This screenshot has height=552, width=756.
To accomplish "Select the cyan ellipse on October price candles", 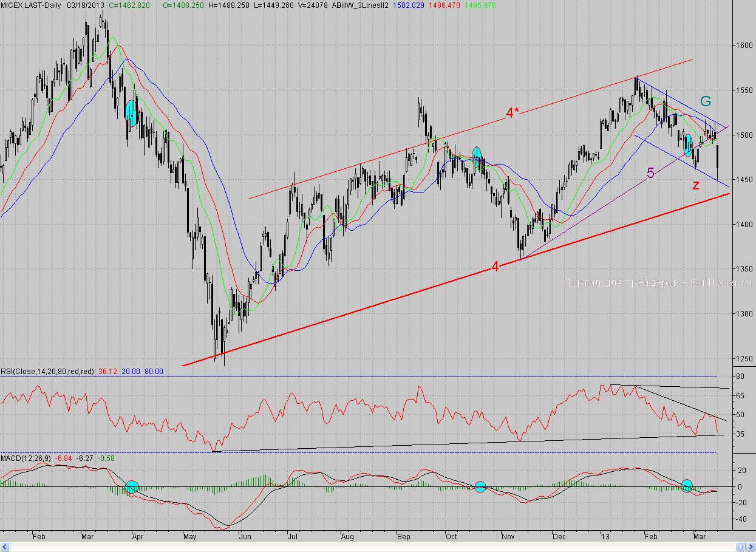I will [477, 155].
